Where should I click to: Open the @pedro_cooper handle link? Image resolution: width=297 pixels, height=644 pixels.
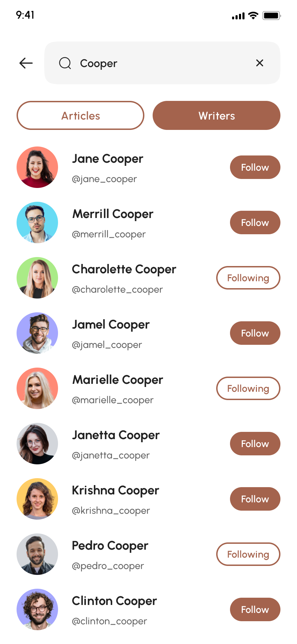tap(108, 566)
